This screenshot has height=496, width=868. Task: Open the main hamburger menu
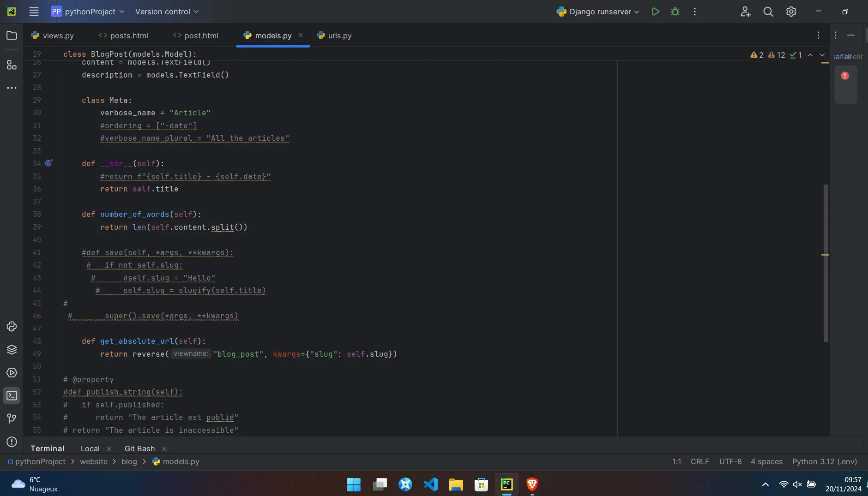[34, 12]
